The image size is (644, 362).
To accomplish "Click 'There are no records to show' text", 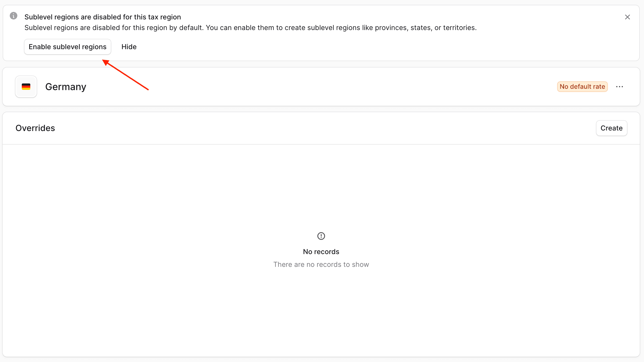I will click(321, 264).
